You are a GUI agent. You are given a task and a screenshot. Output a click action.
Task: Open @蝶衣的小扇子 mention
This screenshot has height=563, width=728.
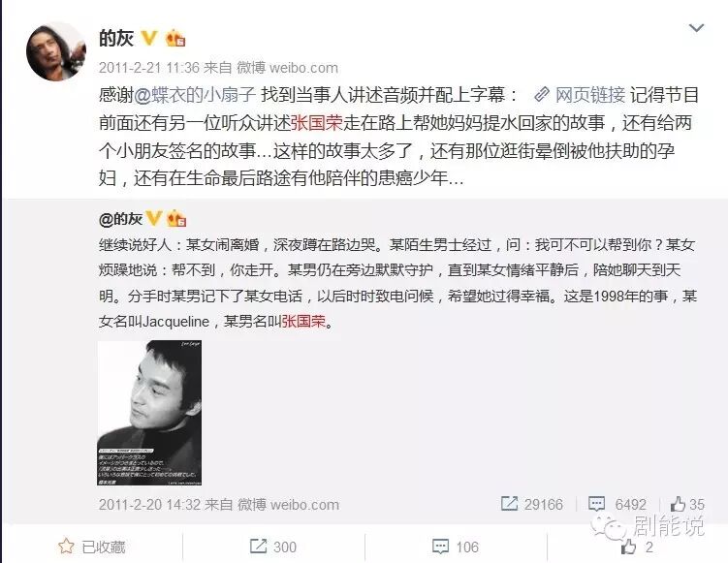(195, 95)
